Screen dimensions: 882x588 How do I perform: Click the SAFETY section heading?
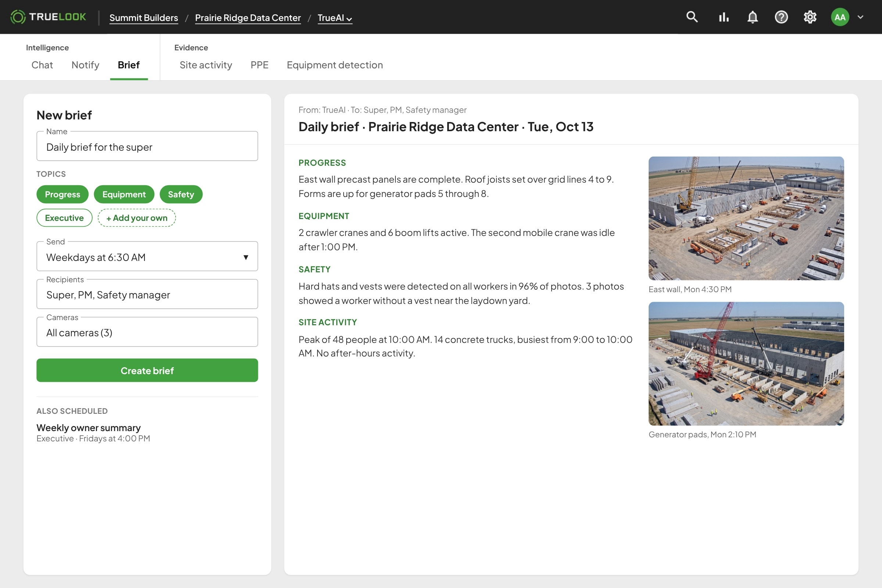(x=314, y=269)
